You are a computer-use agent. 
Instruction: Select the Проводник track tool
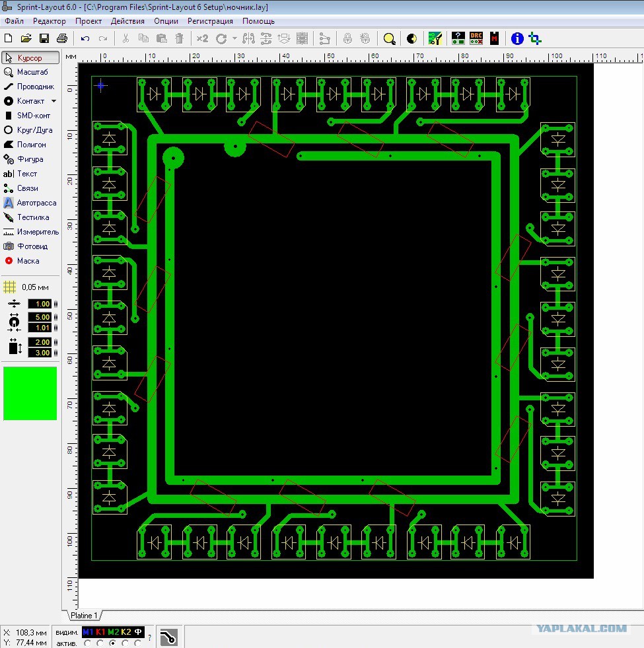pyautogui.click(x=30, y=87)
